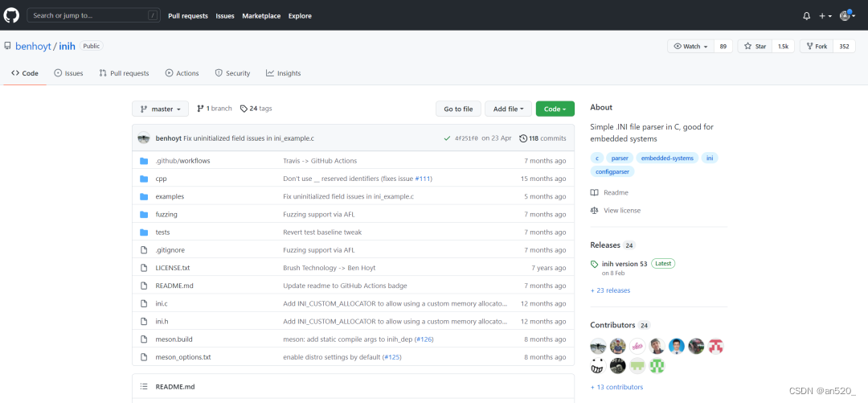Viewport: 868px width, 403px height.
Task: Switch to the Security tab
Action: click(232, 73)
